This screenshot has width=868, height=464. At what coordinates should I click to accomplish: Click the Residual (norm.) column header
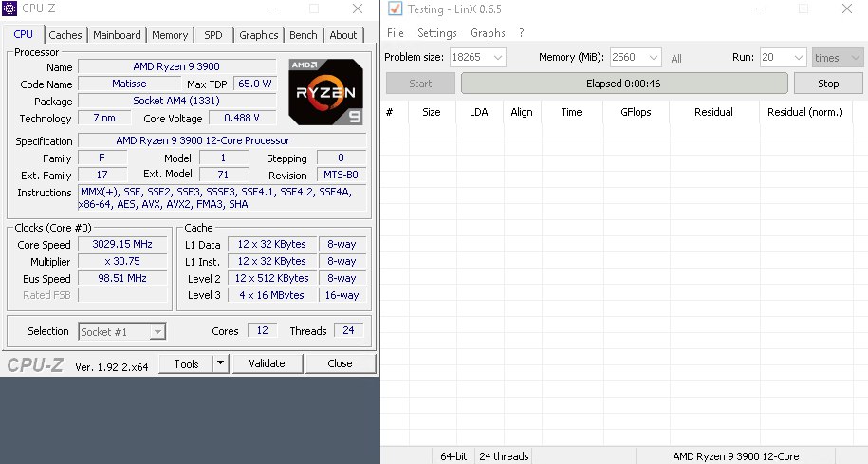click(x=804, y=112)
